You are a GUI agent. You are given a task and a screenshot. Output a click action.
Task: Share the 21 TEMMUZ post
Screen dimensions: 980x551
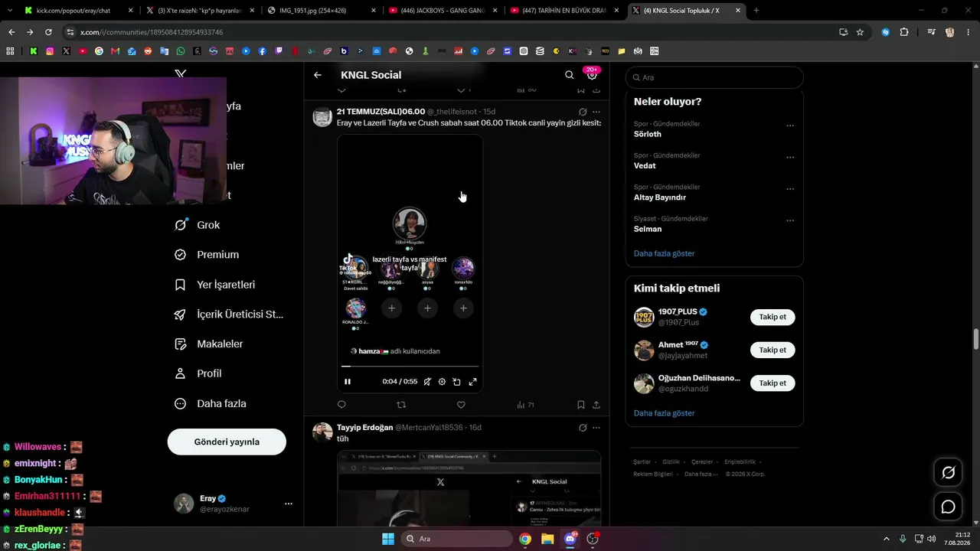(596, 405)
